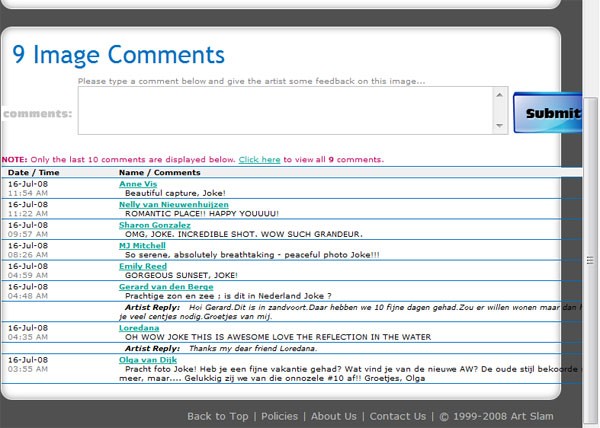Screen dimensions: 600x428
Task: Select comment 'ROMANTIC PLACE!! HAPPY YOUUUU!'
Action: 202,214
